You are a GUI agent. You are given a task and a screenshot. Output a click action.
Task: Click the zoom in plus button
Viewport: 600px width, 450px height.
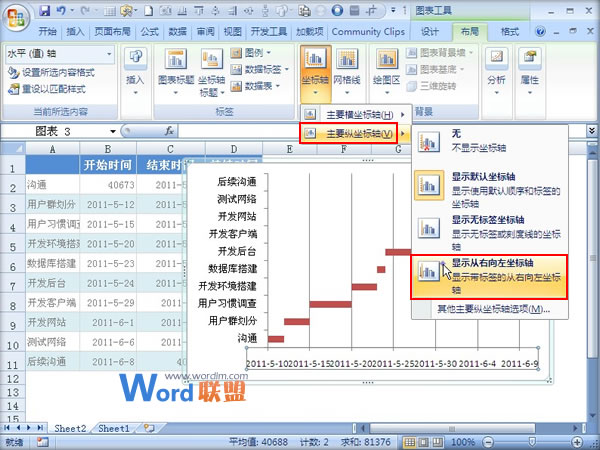tap(577, 442)
